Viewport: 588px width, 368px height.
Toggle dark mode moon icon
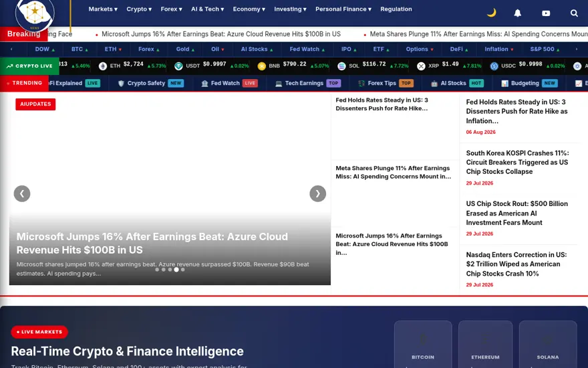(x=491, y=13)
